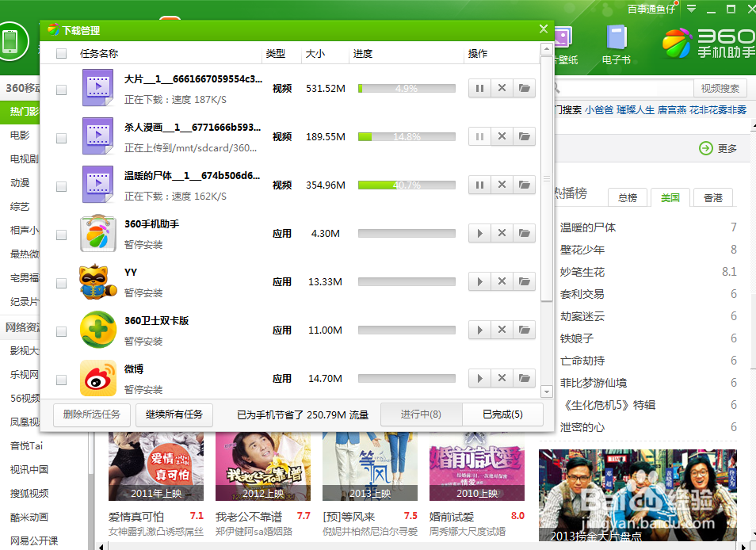Image resolution: width=756 pixels, height=550 pixels.
Task: Click the video search input field
Action: (x=624, y=88)
